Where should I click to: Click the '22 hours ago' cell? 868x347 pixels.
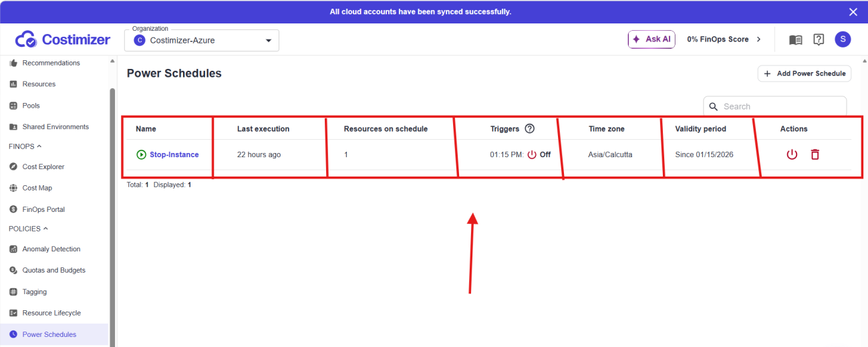click(x=259, y=154)
